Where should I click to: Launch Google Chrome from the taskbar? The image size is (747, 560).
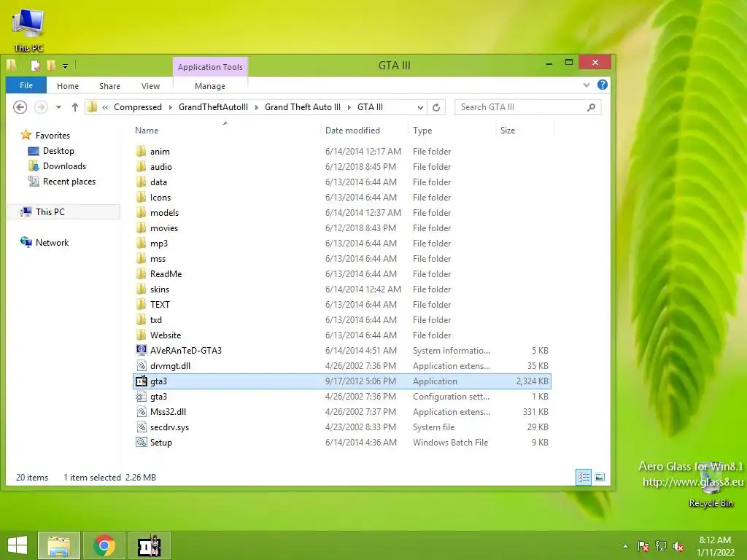coord(104,545)
